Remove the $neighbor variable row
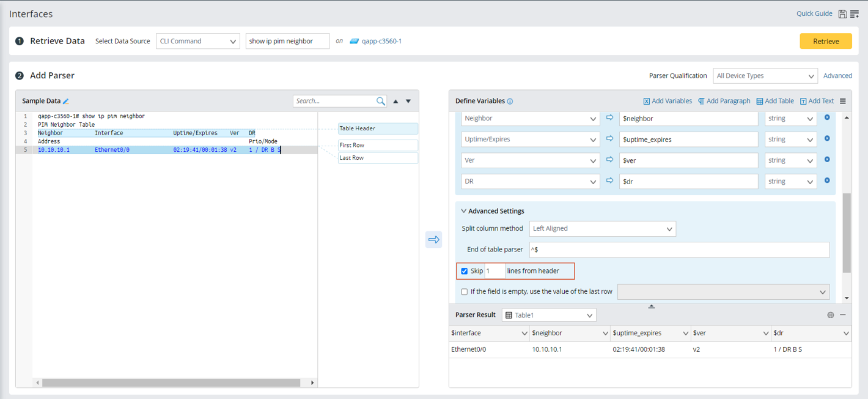The image size is (868, 399). (827, 117)
